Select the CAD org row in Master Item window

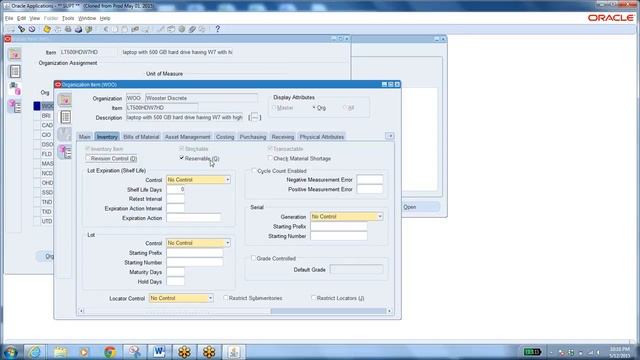click(x=47, y=125)
